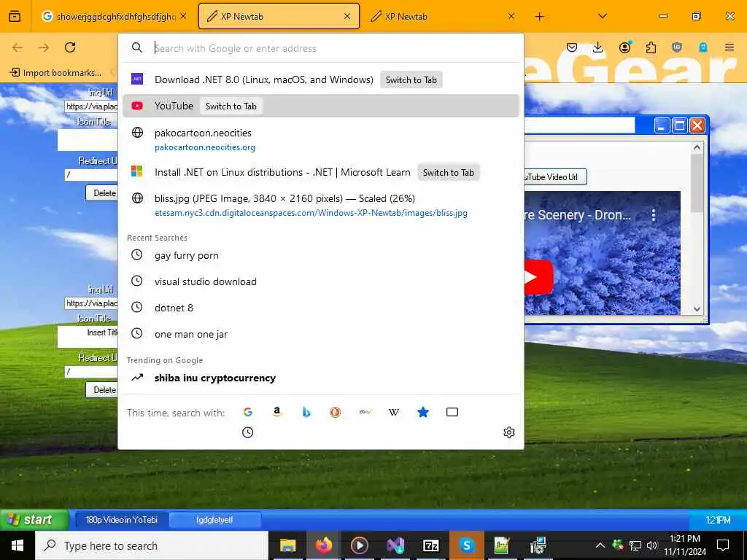The height and width of the screenshot is (560, 747).
Task: Open search settings gear in dropdown
Action: [x=508, y=432]
